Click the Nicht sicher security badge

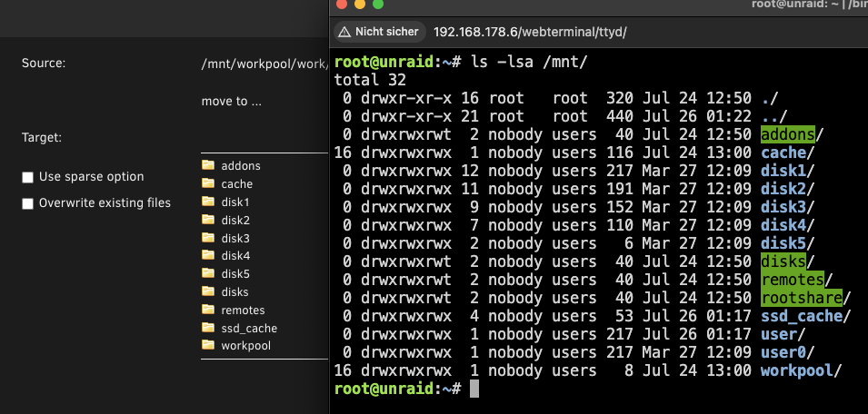tap(379, 32)
